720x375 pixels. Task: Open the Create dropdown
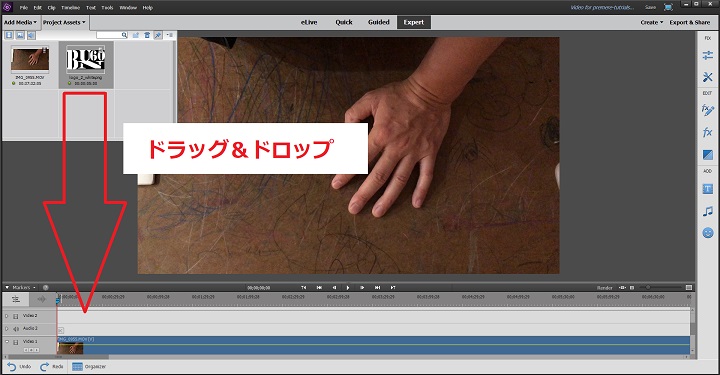point(652,22)
